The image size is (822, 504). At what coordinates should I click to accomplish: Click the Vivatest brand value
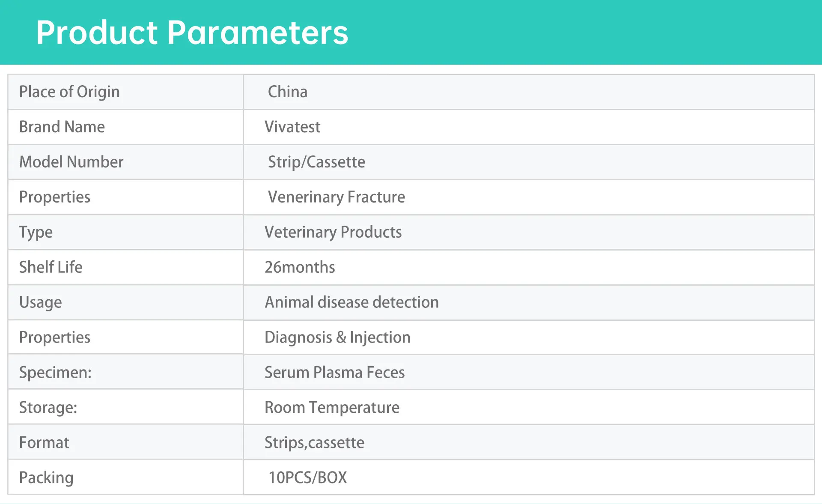292,127
